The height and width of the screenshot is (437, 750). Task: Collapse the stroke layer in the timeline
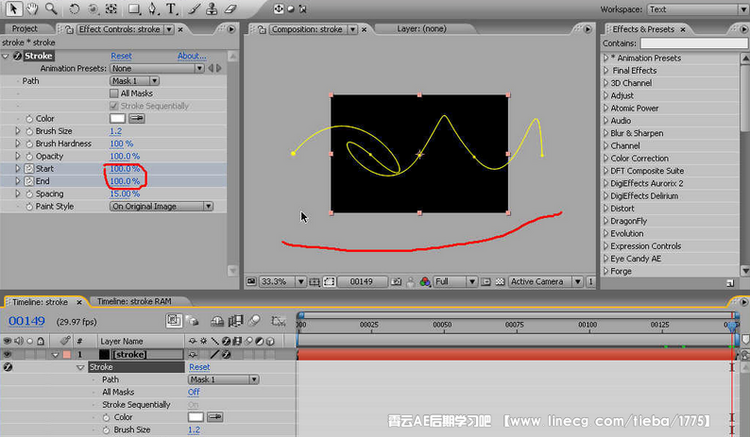point(55,355)
